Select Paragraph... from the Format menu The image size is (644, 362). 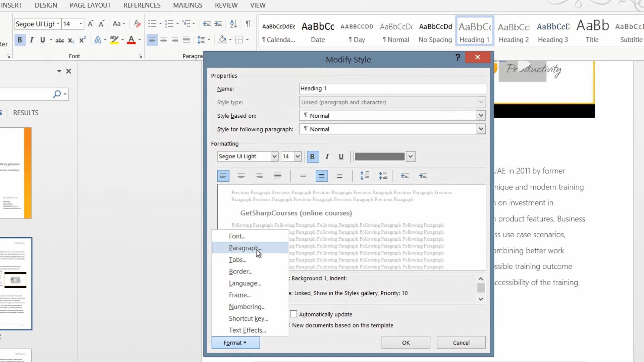coord(246,248)
